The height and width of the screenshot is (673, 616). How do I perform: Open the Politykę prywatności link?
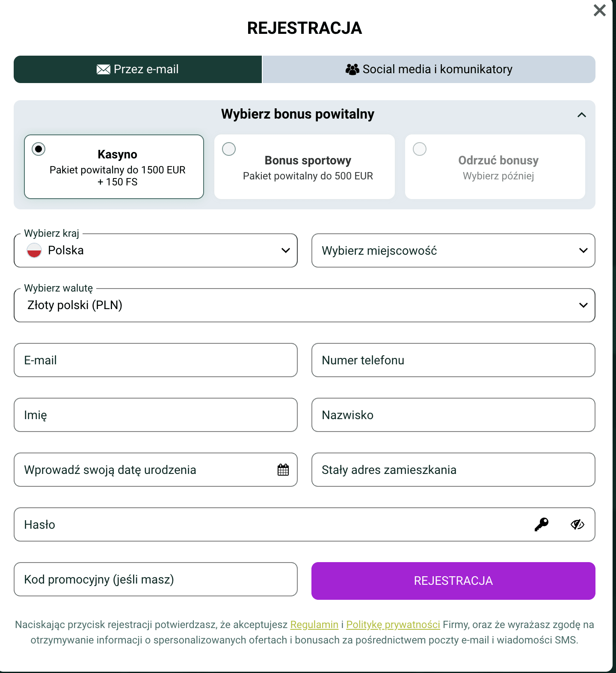393,625
